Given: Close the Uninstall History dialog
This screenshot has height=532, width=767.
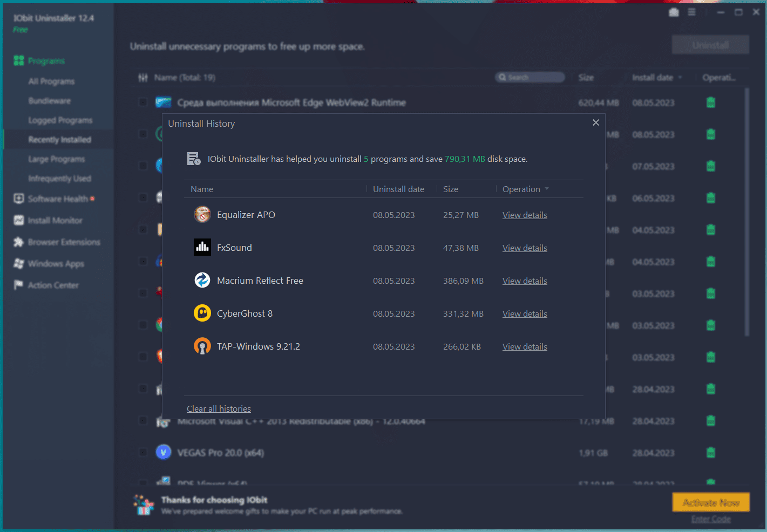Looking at the screenshot, I should [x=596, y=122].
